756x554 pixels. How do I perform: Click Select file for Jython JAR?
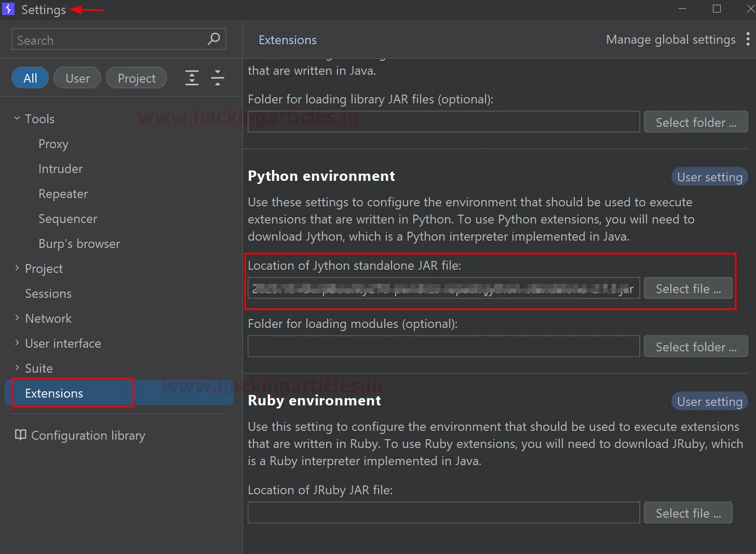(688, 288)
